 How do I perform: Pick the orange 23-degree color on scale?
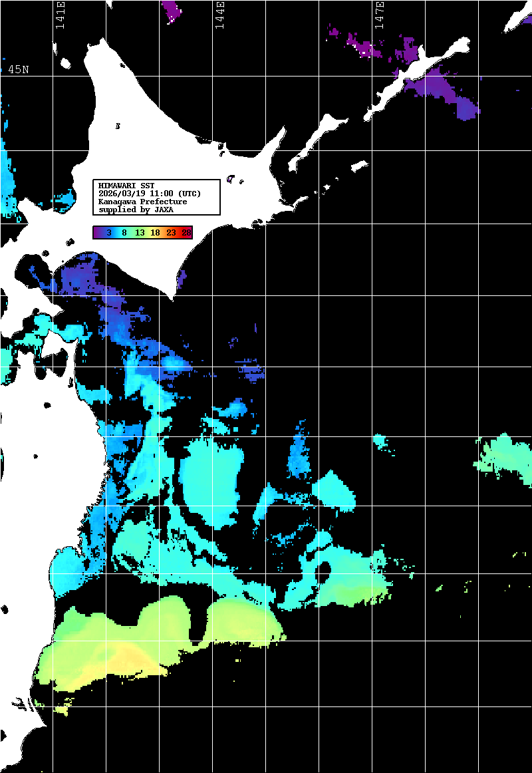pos(171,232)
